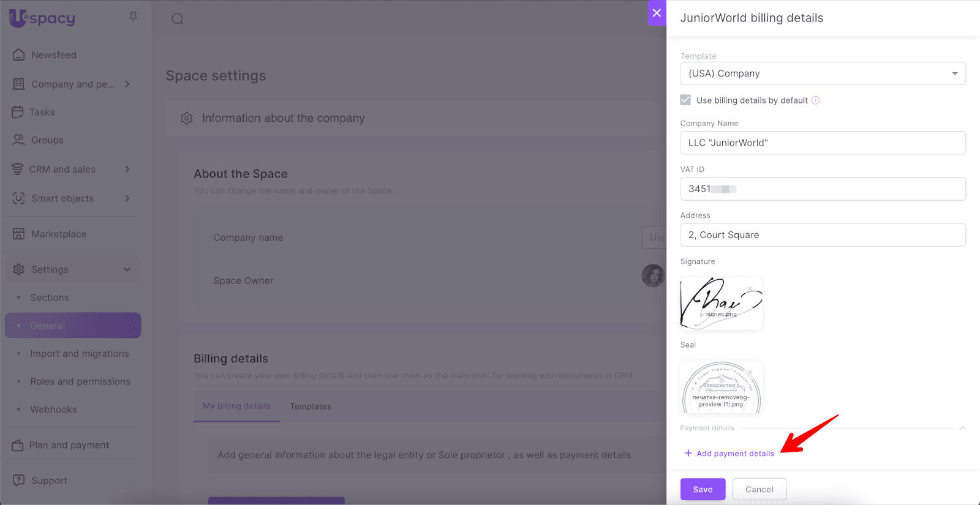Collapse the Payment details section
980x505 pixels.
coord(962,428)
